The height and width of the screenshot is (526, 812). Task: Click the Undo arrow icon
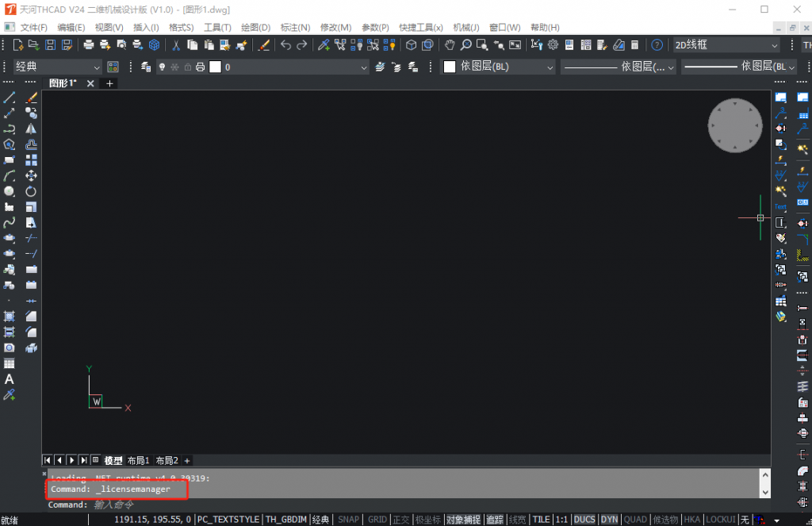tap(285, 45)
